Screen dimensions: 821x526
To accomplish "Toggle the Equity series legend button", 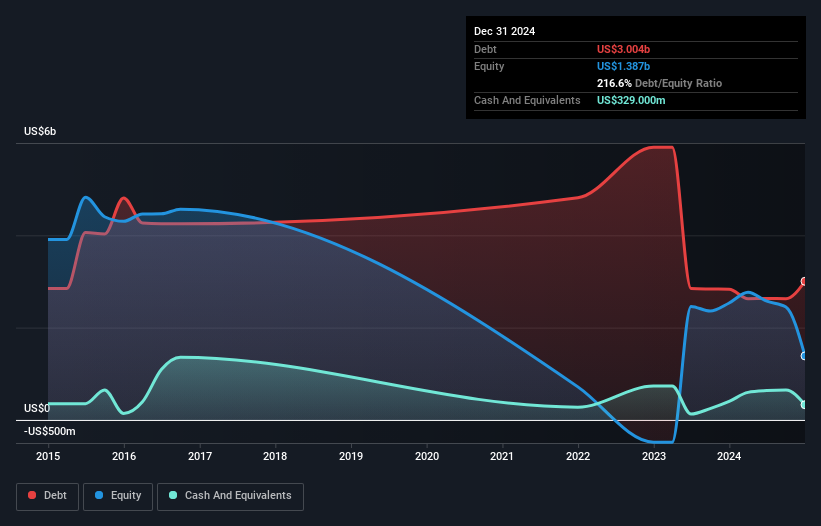I will (118, 496).
